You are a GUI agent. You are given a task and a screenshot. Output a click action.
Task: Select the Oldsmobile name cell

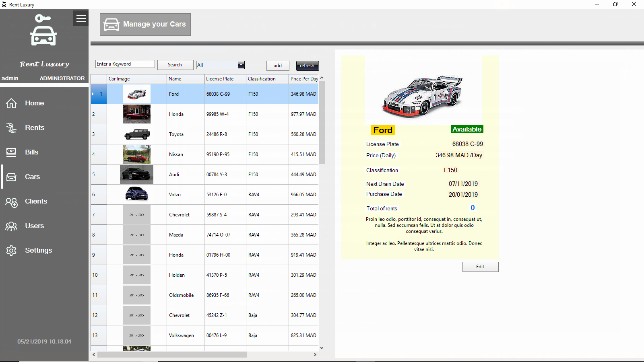click(x=186, y=295)
